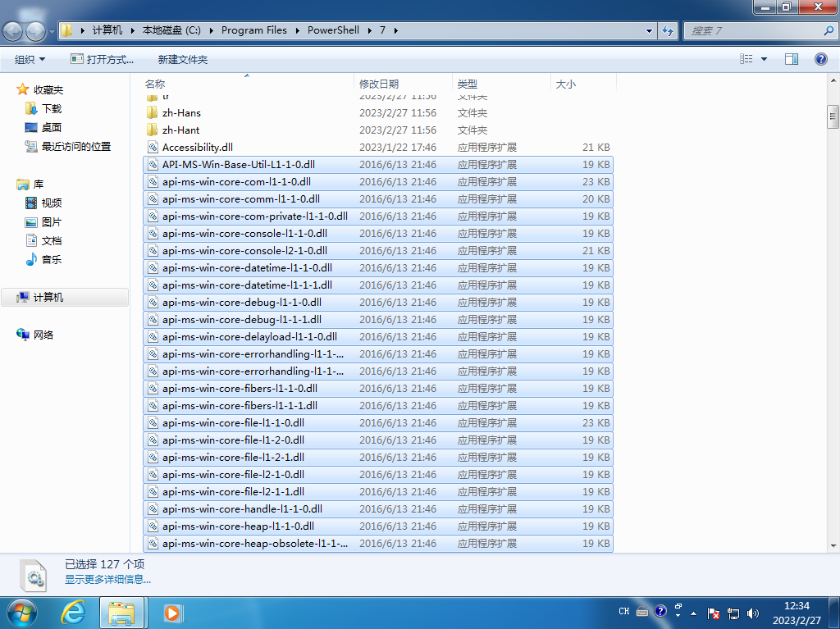The image size is (840, 629).
Task: Click api-ms-win-core-com-l1-1-0.dll file icon
Action: point(153,181)
